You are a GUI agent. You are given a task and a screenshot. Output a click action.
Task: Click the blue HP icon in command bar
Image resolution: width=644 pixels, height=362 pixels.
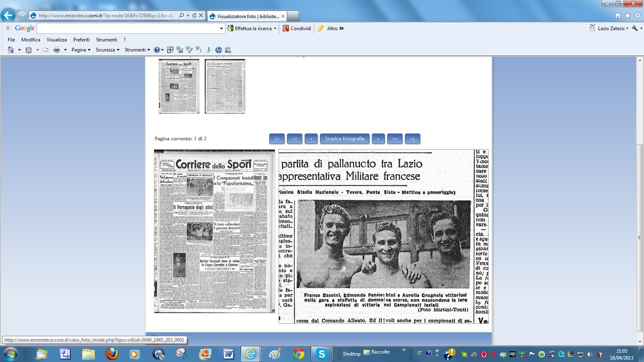tap(219, 50)
